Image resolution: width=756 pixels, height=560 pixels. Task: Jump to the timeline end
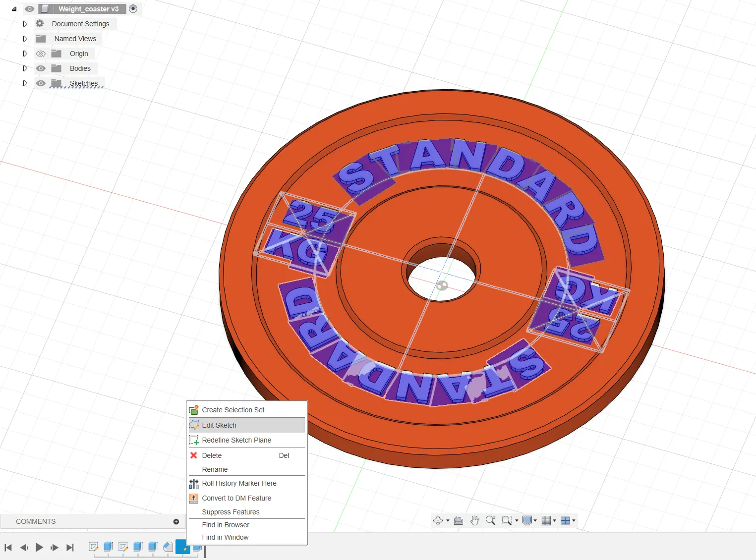[x=70, y=548]
